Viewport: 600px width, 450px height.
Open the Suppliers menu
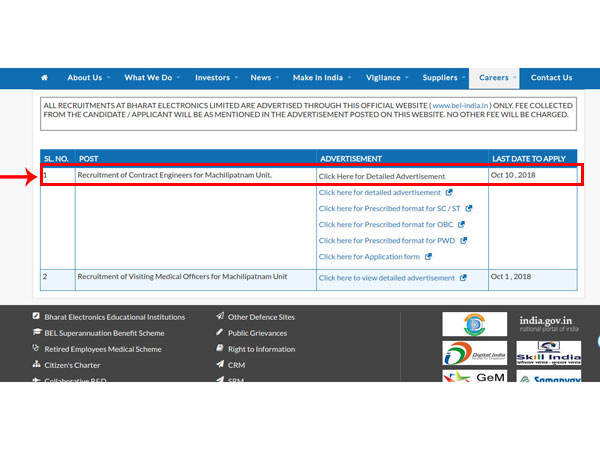pos(440,78)
